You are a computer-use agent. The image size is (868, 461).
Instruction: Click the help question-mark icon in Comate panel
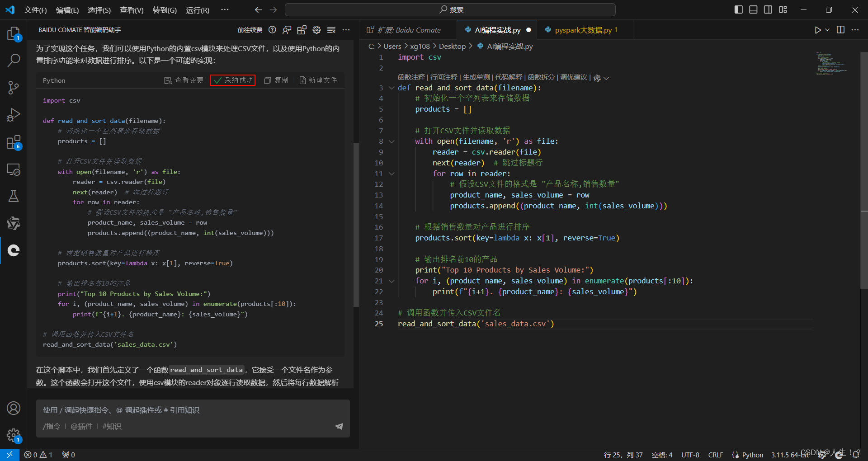point(272,30)
